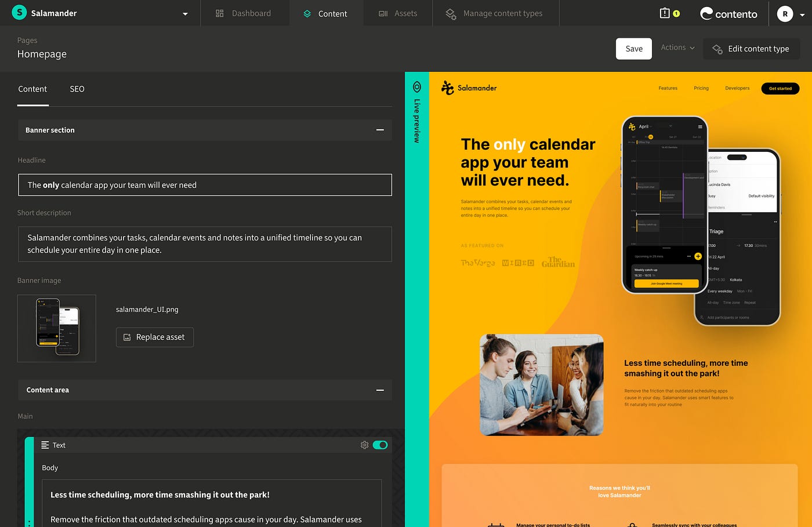This screenshot has width=812, height=527.
Task: Save the Homepage content
Action: [634, 49]
